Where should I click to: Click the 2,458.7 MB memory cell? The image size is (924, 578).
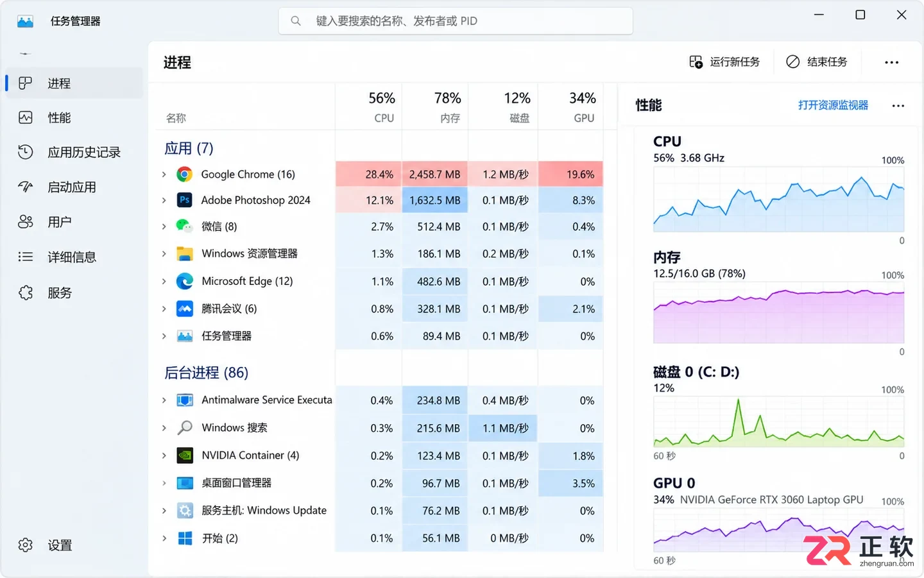tap(435, 174)
